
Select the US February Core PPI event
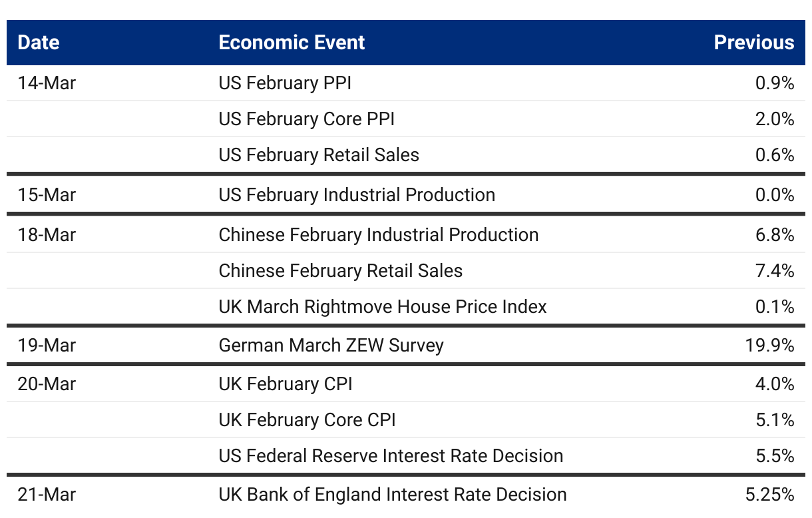pos(307,119)
